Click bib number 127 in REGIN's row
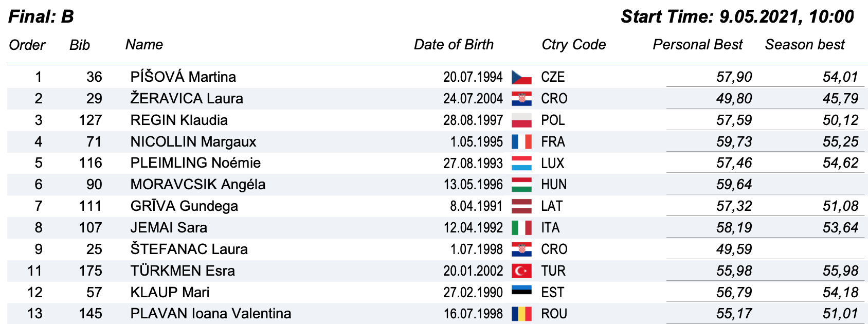Image resolution: width=868 pixels, height=324 pixels. tap(91, 120)
